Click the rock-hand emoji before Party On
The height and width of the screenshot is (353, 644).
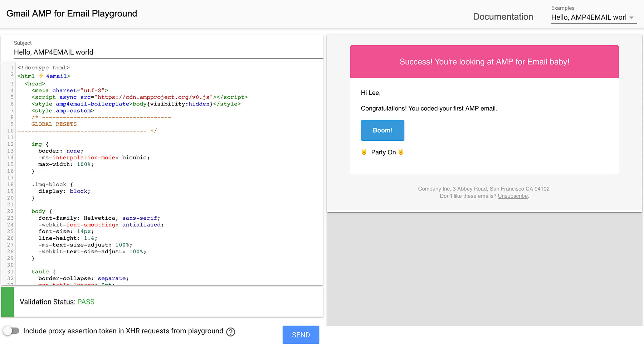click(x=364, y=152)
